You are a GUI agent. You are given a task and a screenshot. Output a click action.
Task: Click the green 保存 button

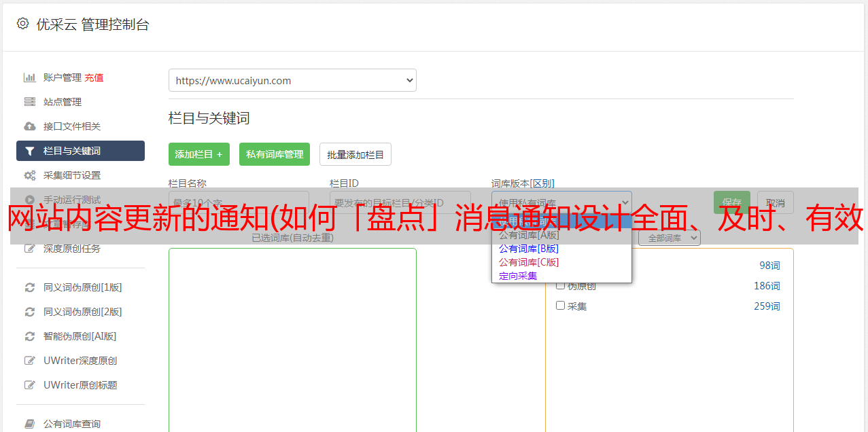[x=732, y=202]
